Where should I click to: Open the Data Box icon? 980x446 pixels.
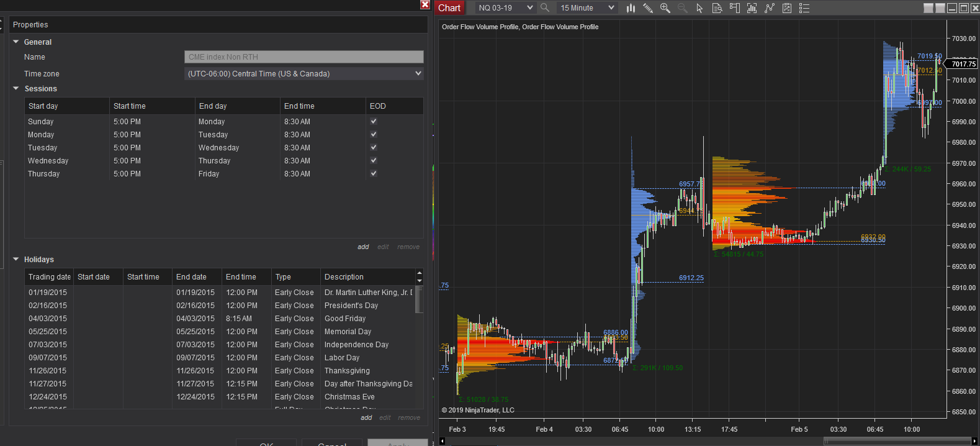pos(717,8)
